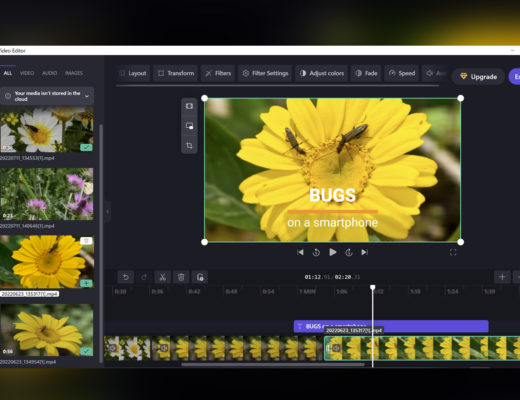520x400 pixels.
Task: Click the crop icon beside preview
Action: (189, 146)
